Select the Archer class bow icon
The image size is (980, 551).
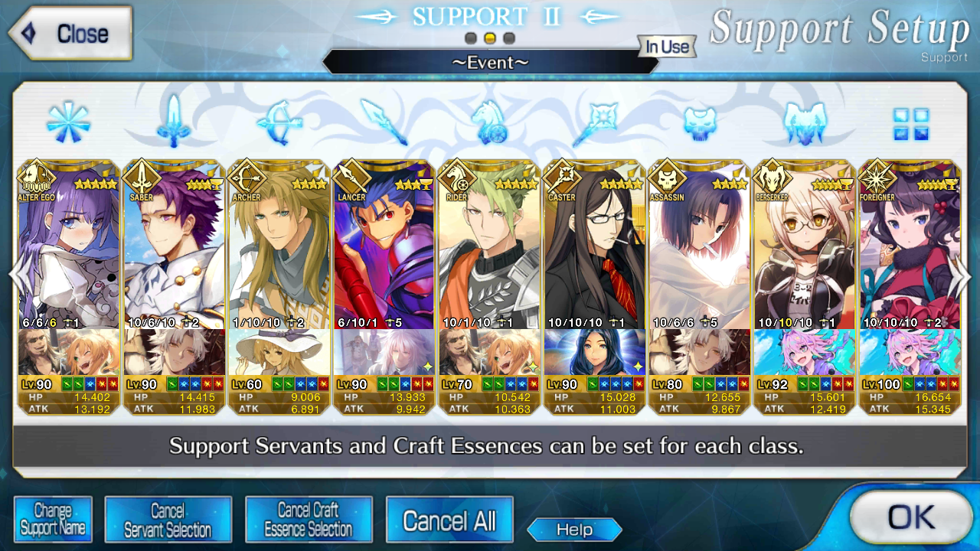[x=279, y=122]
